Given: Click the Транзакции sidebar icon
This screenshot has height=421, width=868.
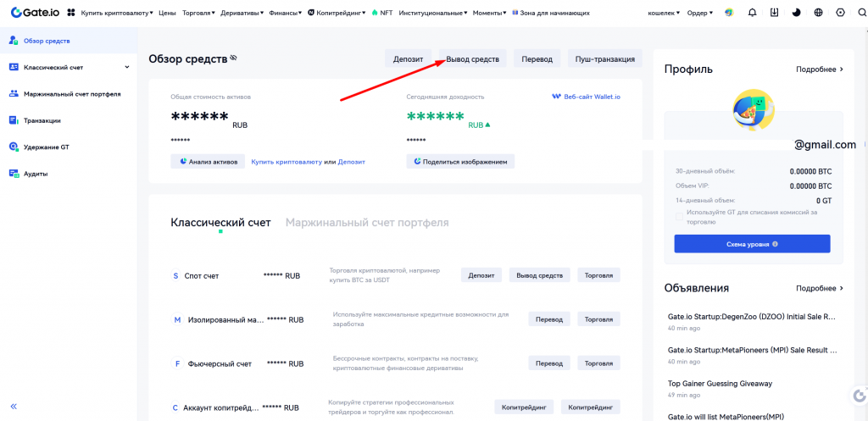Looking at the screenshot, I should point(14,120).
